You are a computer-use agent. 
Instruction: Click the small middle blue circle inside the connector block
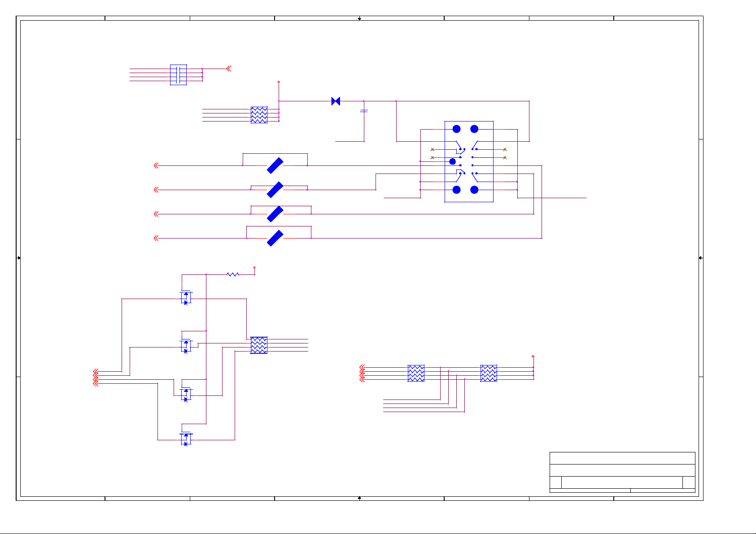pos(453,161)
